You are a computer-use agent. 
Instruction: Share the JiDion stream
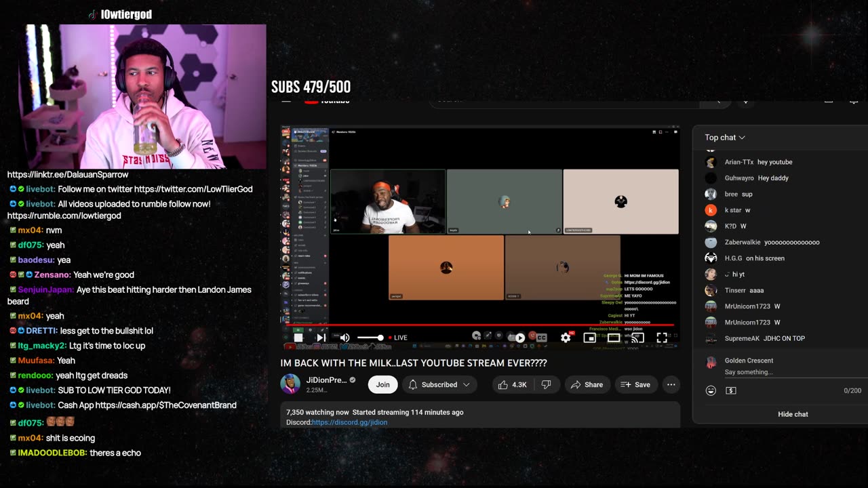[x=587, y=384]
